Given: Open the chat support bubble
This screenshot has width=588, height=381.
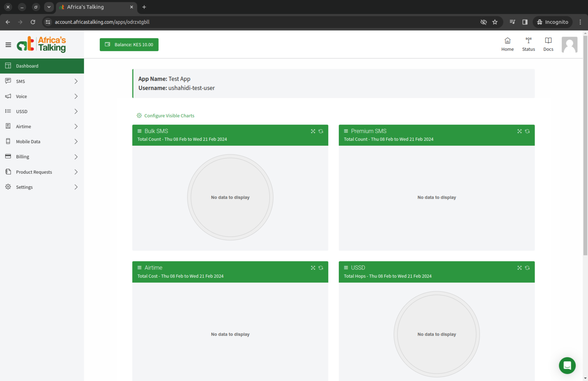Looking at the screenshot, I should [x=567, y=365].
